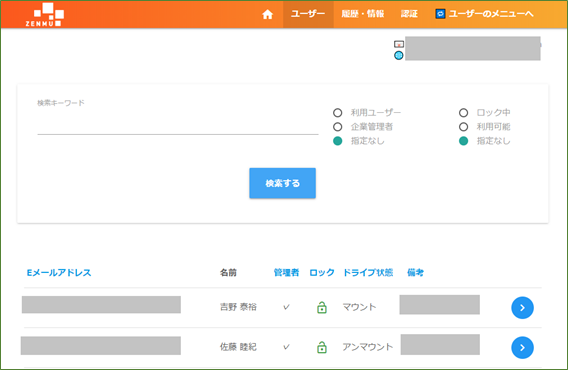Open the 履歴・情報 tab
The width and height of the screenshot is (568, 370).
tap(363, 14)
